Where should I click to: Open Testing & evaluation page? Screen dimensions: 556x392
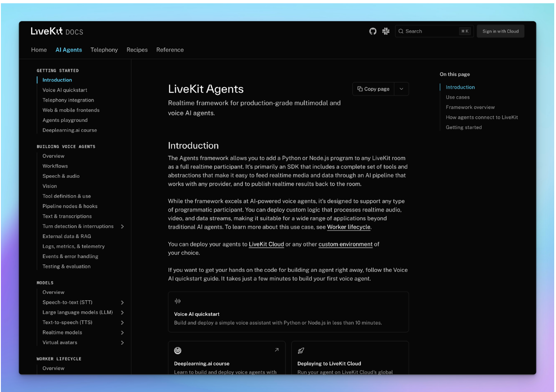[x=67, y=267]
